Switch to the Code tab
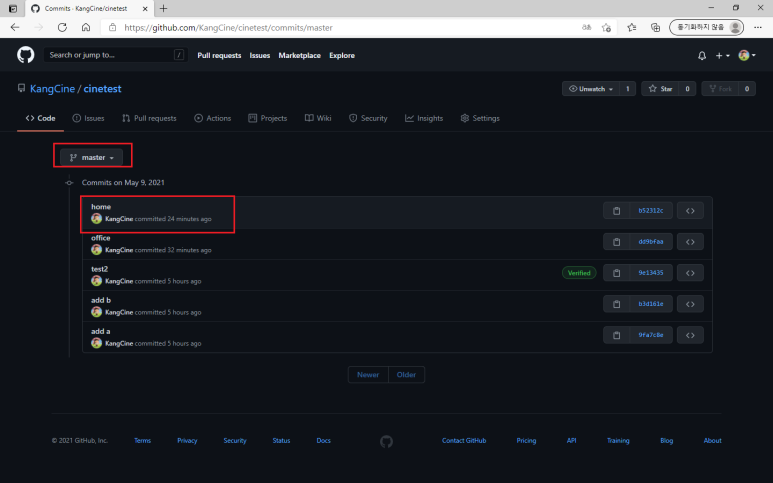Image resolution: width=773 pixels, height=483 pixels. (x=40, y=118)
